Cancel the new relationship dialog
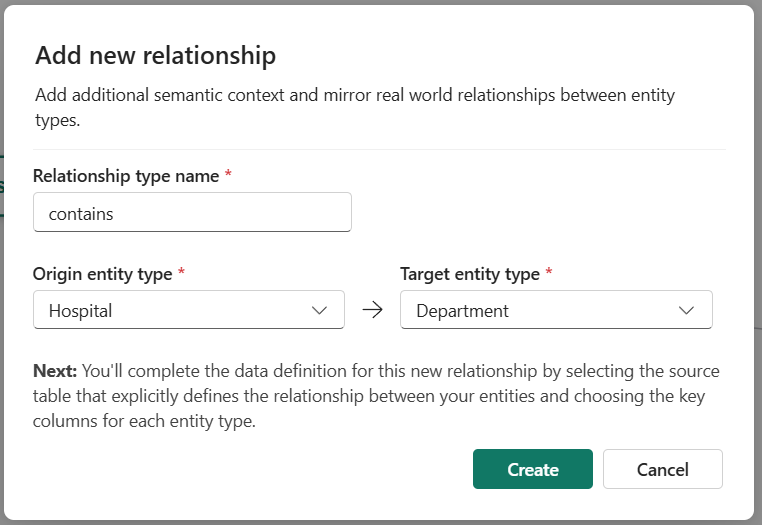 (663, 469)
